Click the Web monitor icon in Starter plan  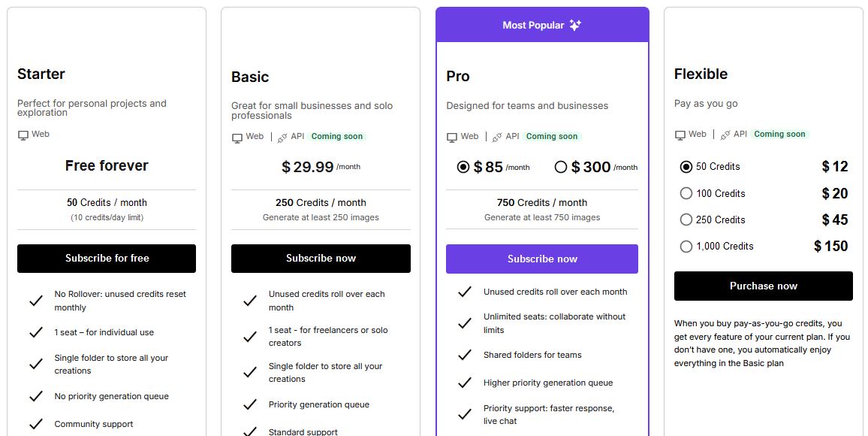23,135
